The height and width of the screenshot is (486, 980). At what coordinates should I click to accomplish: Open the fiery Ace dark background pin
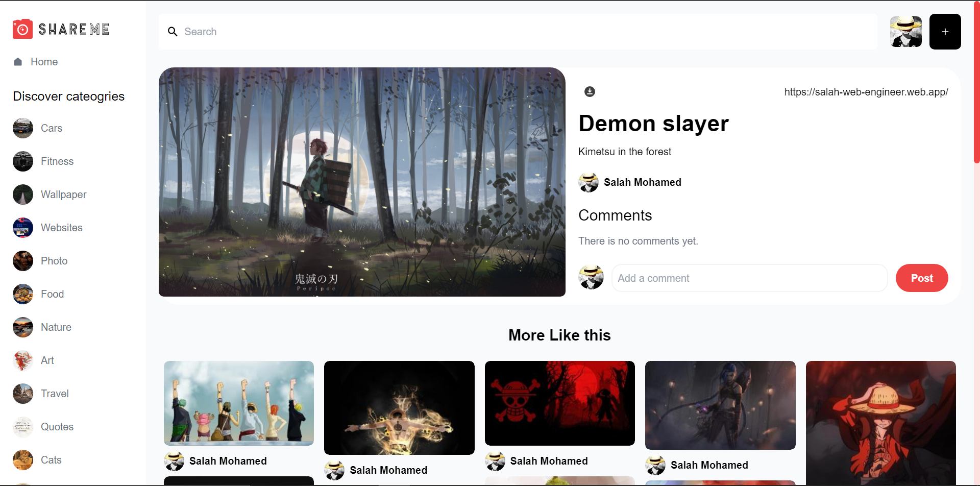[x=399, y=408]
